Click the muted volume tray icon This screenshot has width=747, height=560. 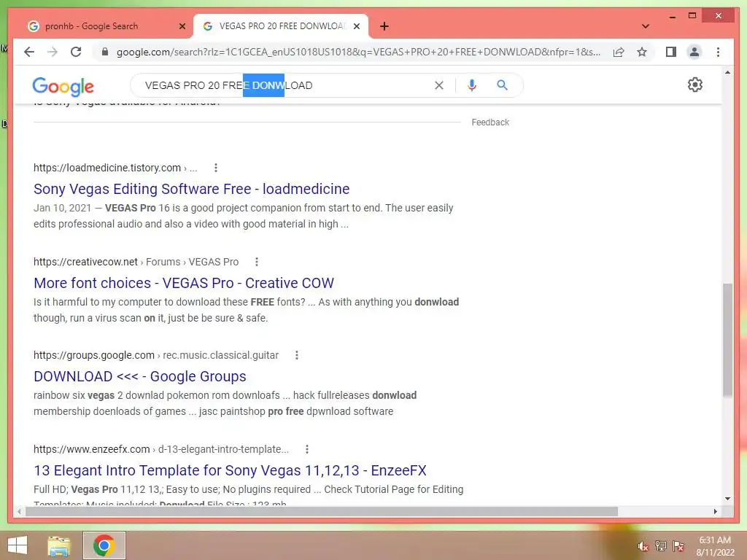point(643,546)
